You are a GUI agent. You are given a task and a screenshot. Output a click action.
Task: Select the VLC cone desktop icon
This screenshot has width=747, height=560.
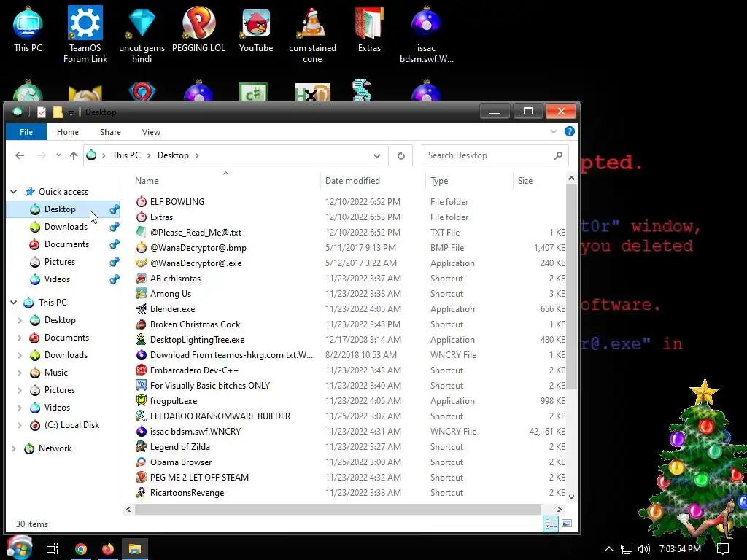(312, 34)
